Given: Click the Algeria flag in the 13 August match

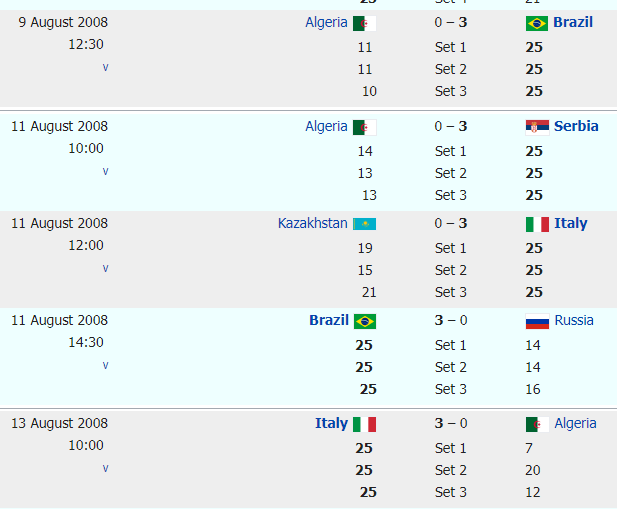Looking at the screenshot, I should click(x=537, y=424).
